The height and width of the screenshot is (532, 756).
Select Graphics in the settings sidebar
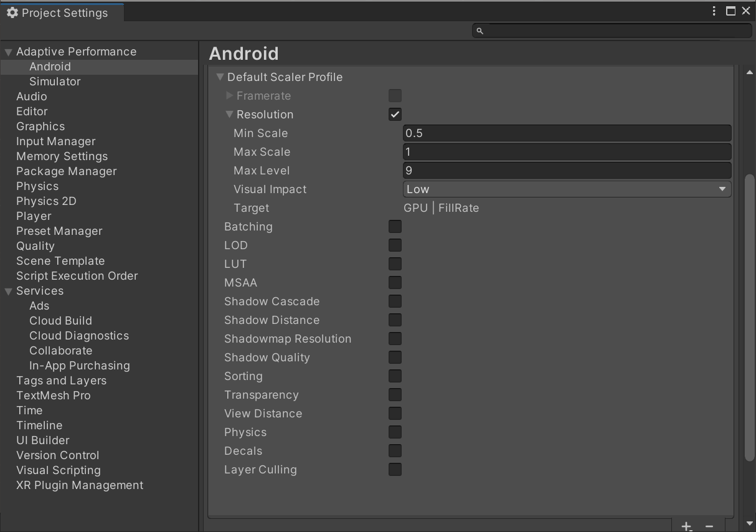[40, 126]
